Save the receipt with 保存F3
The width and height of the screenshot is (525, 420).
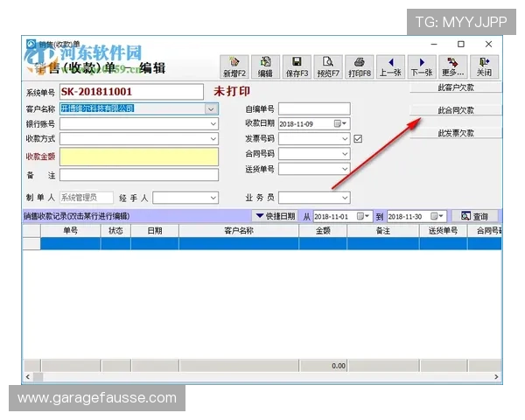pos(297,67)
